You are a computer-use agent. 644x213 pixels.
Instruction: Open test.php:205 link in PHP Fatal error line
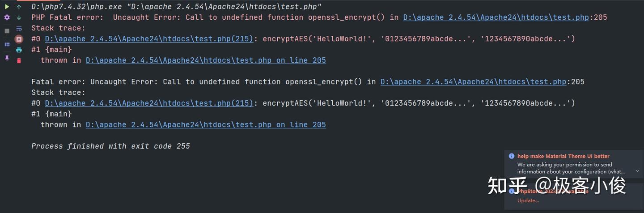[x=496, y=17]
